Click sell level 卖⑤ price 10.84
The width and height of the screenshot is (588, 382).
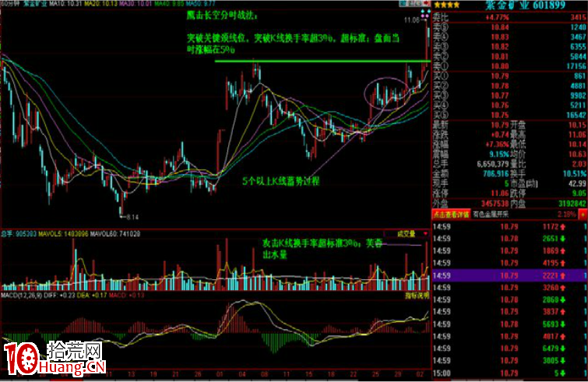(x=500, y=27)
